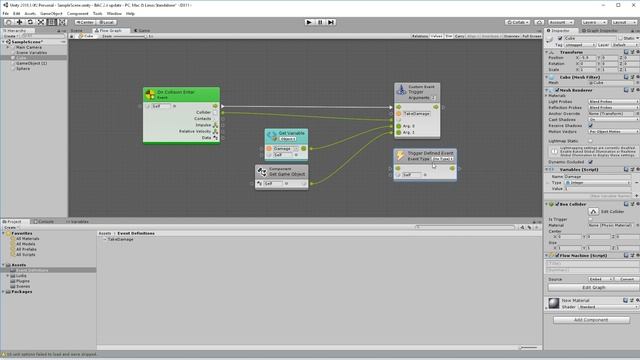Open the File menu

pyautogui.click(x=5, y=13)
